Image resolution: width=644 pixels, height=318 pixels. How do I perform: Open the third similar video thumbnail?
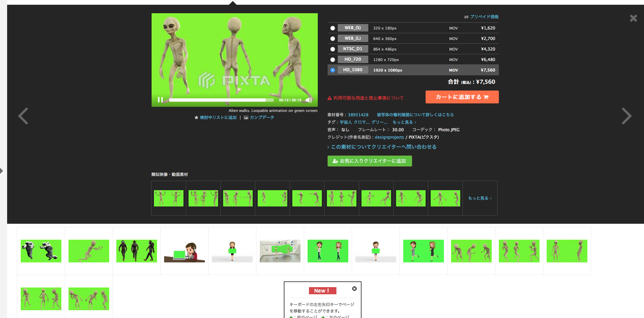pyautogui.click(x=238, y=198)
